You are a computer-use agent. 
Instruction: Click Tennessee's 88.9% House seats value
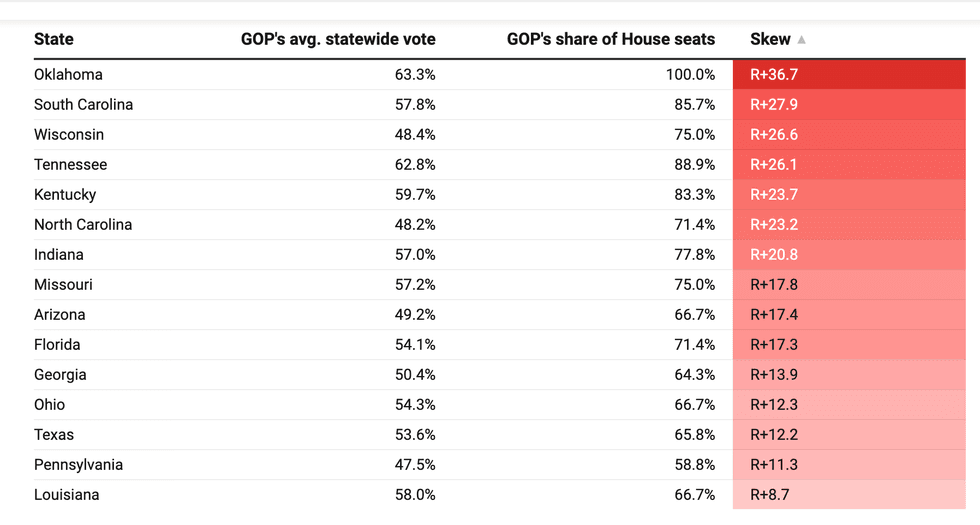point(694,164)
